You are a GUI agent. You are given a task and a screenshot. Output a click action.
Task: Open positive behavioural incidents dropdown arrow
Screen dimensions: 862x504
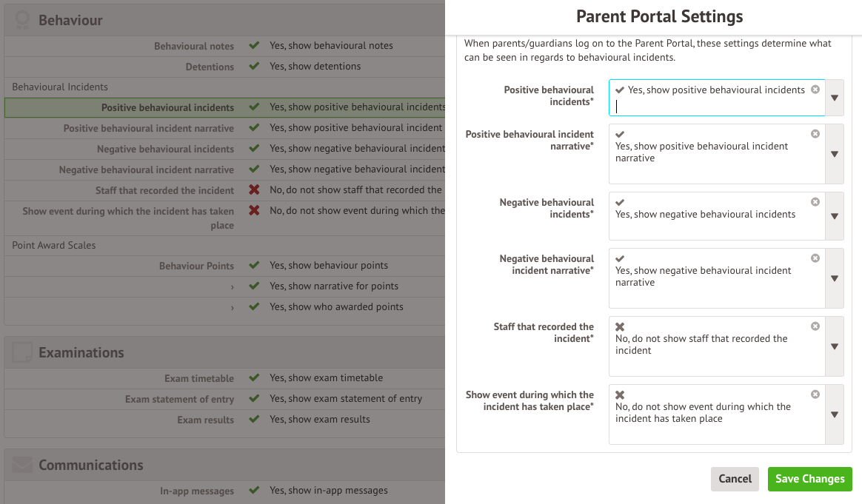835,98
